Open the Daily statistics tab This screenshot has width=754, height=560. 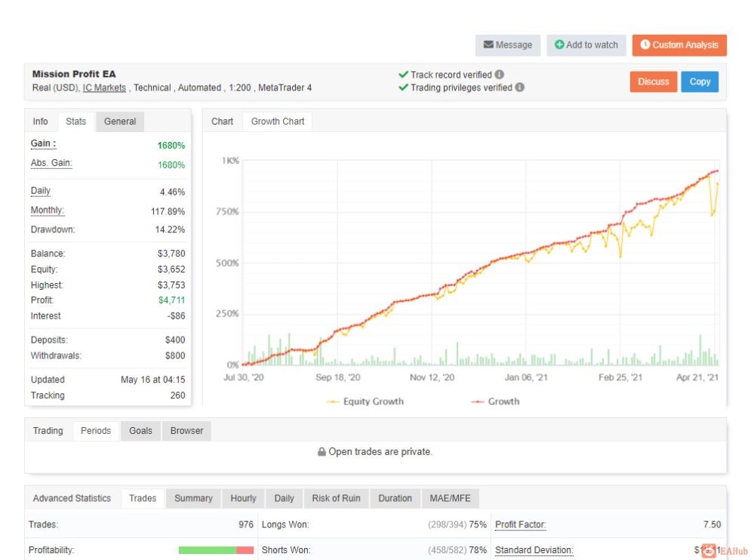285,498
